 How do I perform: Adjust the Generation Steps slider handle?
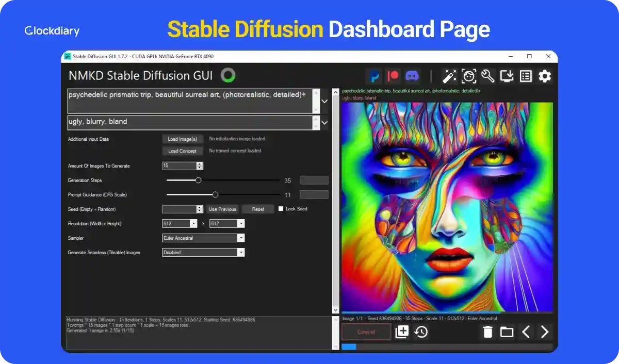point(198,180)
